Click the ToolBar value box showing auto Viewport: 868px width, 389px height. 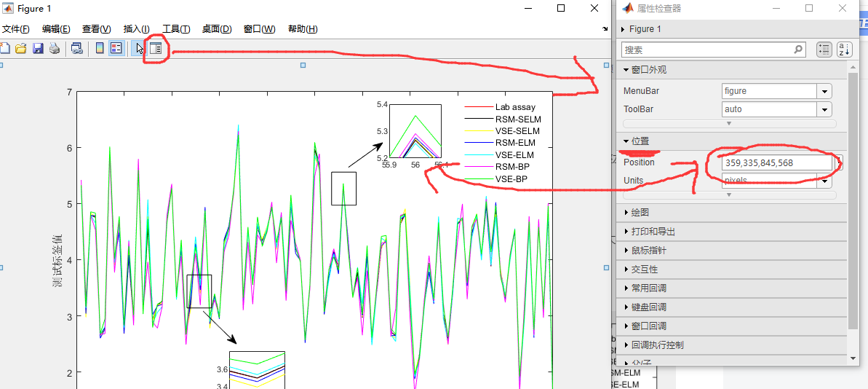click(x=770, y=109)
